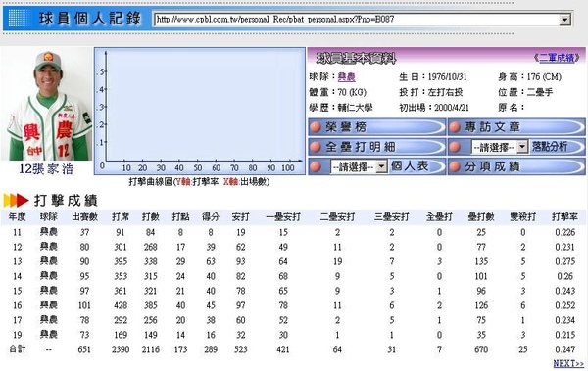
Task: Click the batting curve chart area
Action: [200, 111]
